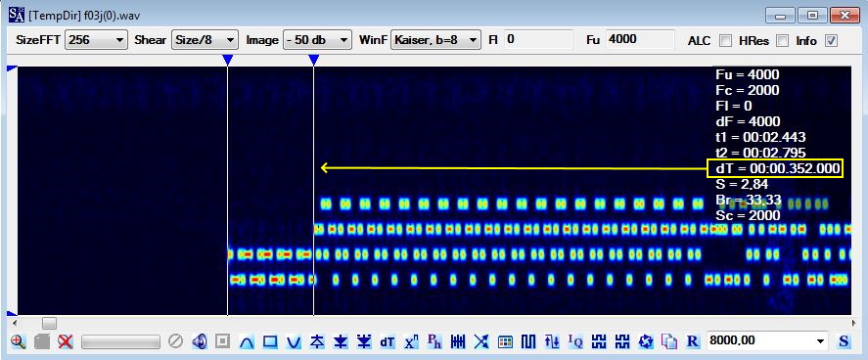Click the red X delete icon
Screen dimensions: 868x360
66,341
